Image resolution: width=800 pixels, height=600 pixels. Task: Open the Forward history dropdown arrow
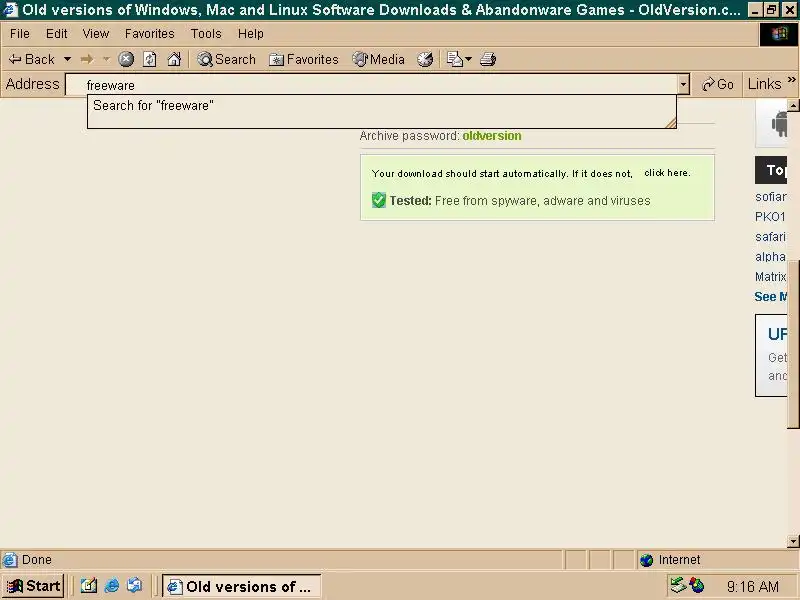coord(106,59)
